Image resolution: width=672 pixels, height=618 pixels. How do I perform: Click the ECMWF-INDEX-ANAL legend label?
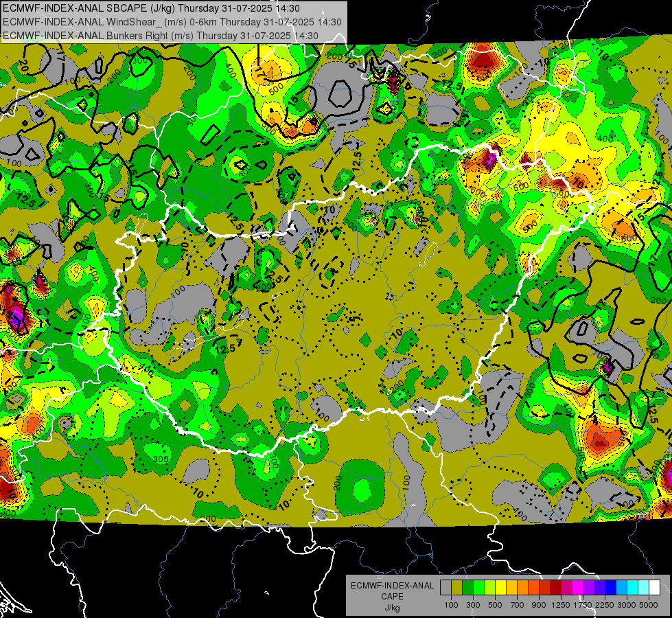click(x=392, y=586)
